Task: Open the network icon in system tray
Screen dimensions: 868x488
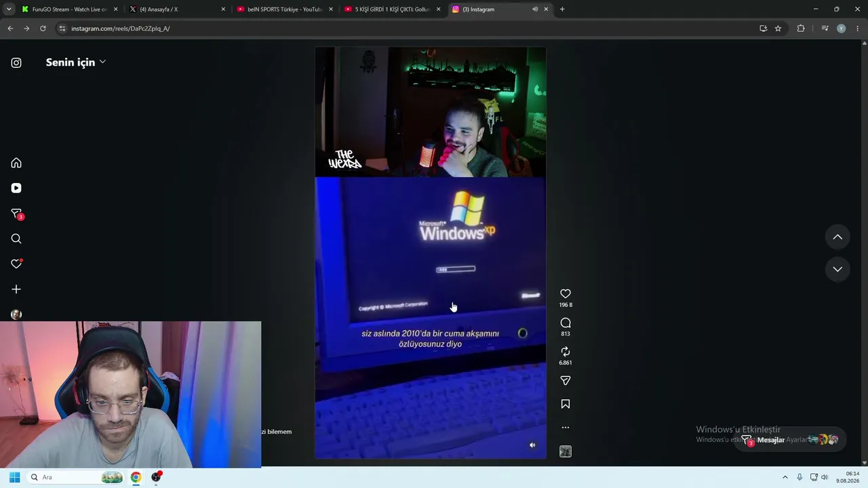Action: pos(814,477)
